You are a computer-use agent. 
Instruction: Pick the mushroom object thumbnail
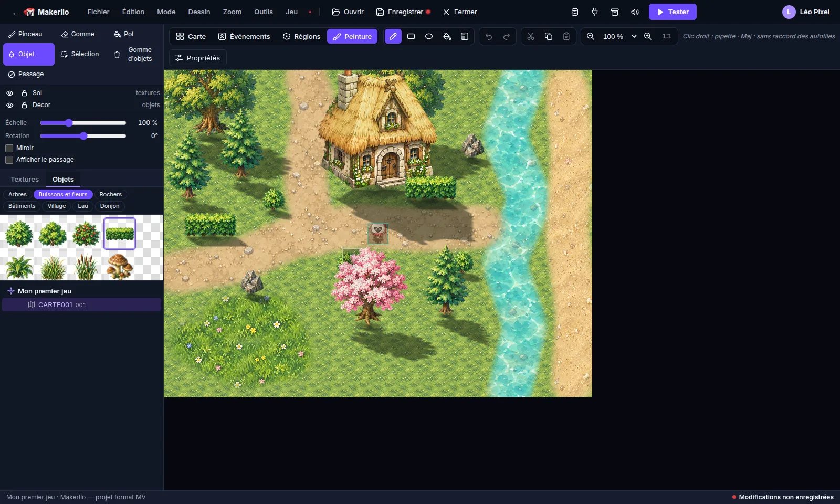120,266
